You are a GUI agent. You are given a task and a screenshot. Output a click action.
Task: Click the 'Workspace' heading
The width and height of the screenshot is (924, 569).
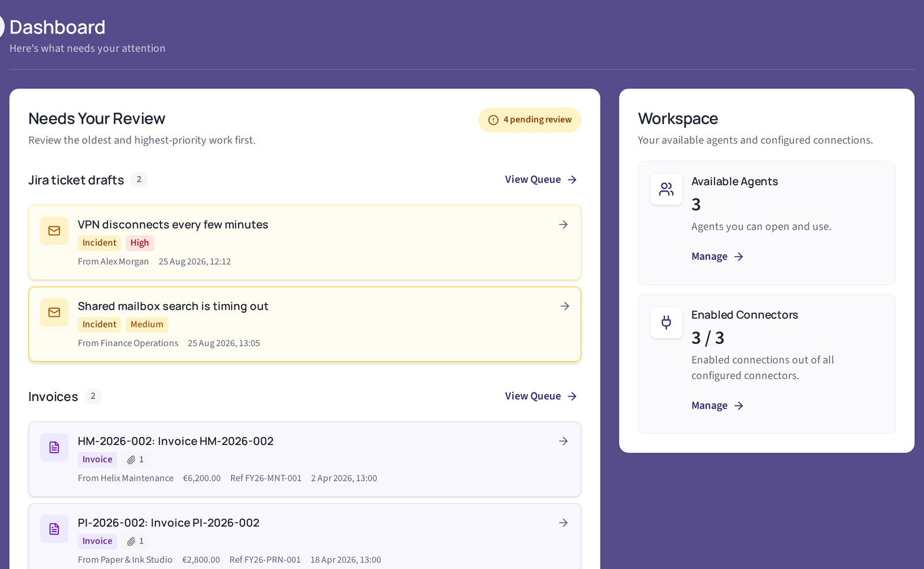(x=678, y=118)
